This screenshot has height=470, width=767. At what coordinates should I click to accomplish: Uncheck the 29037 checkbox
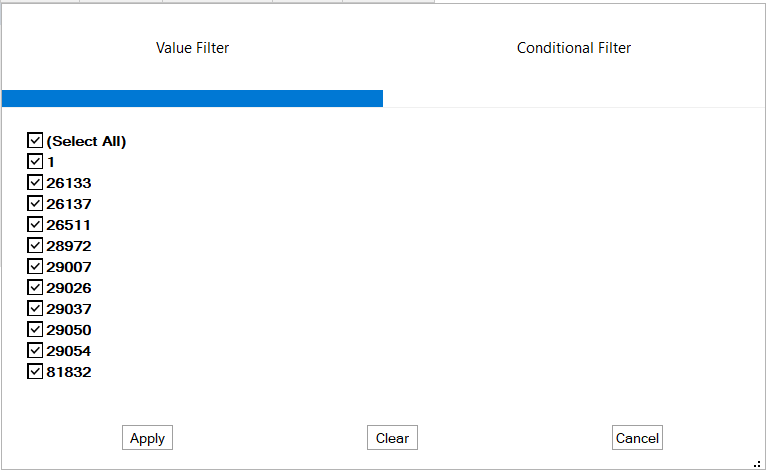pos(35,309)
